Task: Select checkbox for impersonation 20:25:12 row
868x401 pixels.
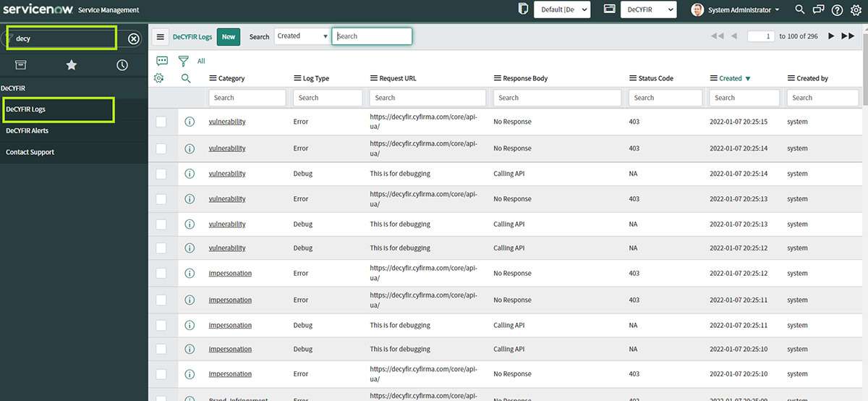Action: [x=161, y=274]
